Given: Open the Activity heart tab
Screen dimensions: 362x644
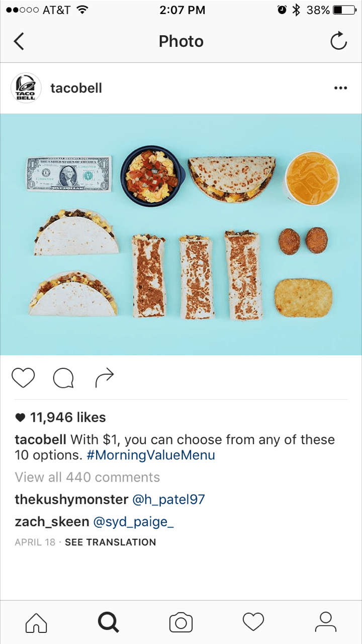Looking at the screenshot, I should [x=253, y=622].
